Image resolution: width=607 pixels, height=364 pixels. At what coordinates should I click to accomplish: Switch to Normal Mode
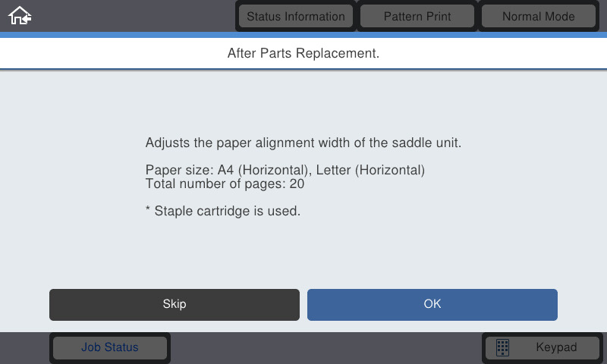click(x=539, y=16)
